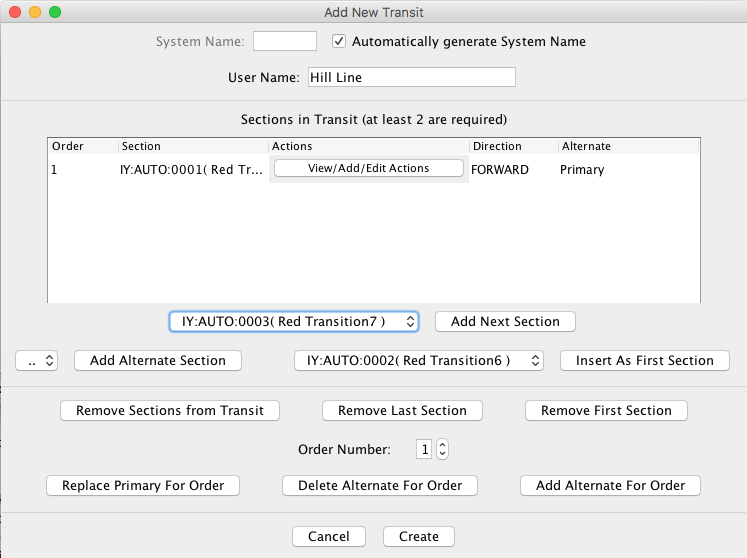Screen dimensions: 747x558
Task: Click Create to save the transit
Action: 418,537
